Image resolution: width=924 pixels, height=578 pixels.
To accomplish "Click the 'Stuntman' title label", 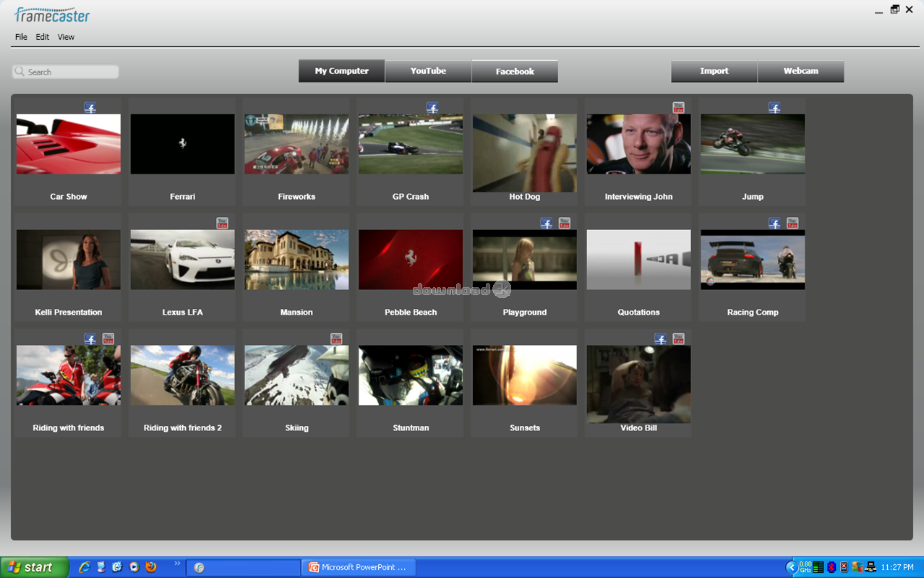I will click(411, 428).
